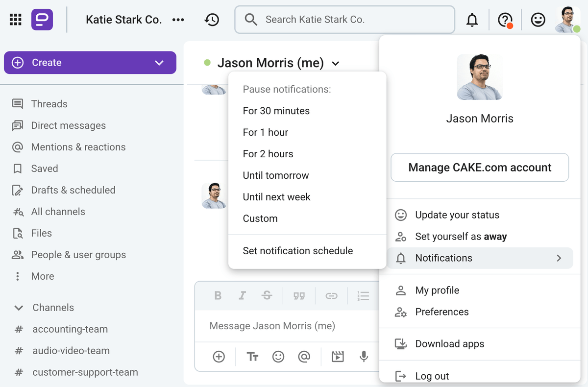Toggle bold formatting in the message composer
This screenshot has height=387, width=588.
(x=218, y=296)
